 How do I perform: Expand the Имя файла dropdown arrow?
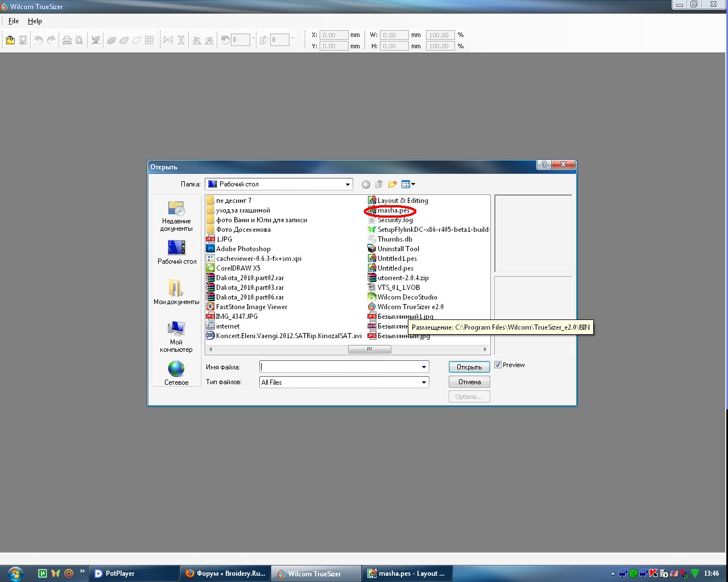coord(424,367)
